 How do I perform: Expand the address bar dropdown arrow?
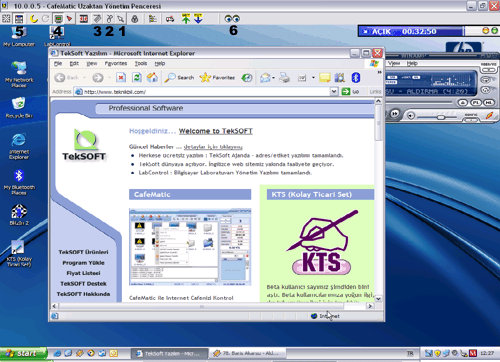334,91
